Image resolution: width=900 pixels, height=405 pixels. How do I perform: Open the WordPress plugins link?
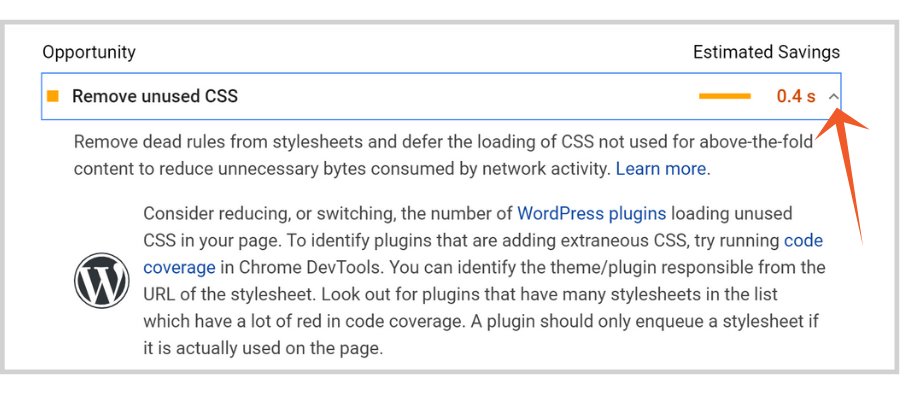[x=592, y=214]
